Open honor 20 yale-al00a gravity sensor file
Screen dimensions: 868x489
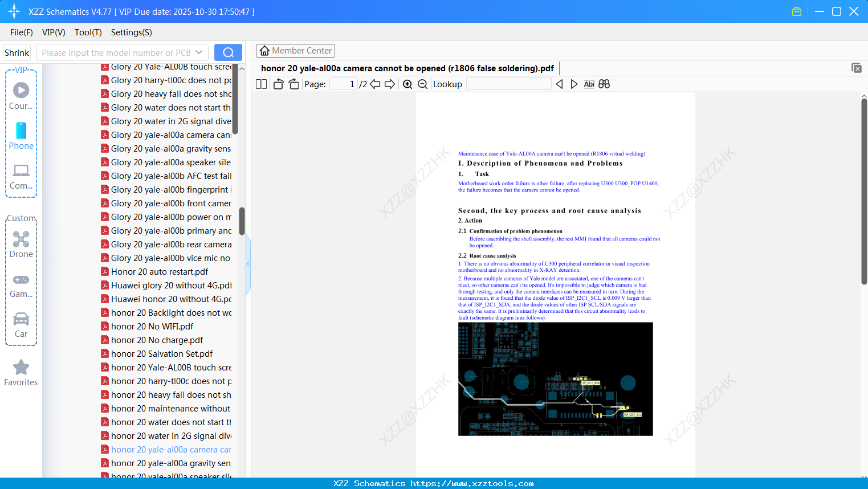coord(171,463)
